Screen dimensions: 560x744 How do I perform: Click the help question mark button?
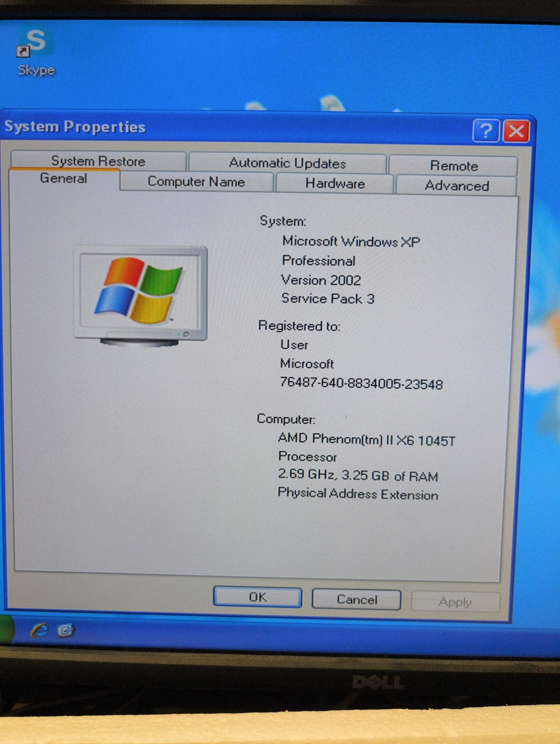tap(486, 131)
